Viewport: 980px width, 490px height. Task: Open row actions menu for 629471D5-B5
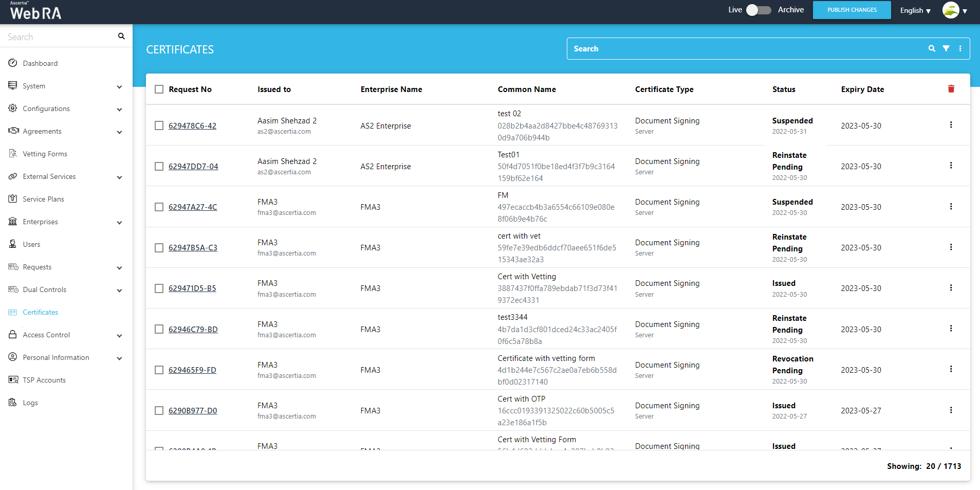click(x=951, y=288)
